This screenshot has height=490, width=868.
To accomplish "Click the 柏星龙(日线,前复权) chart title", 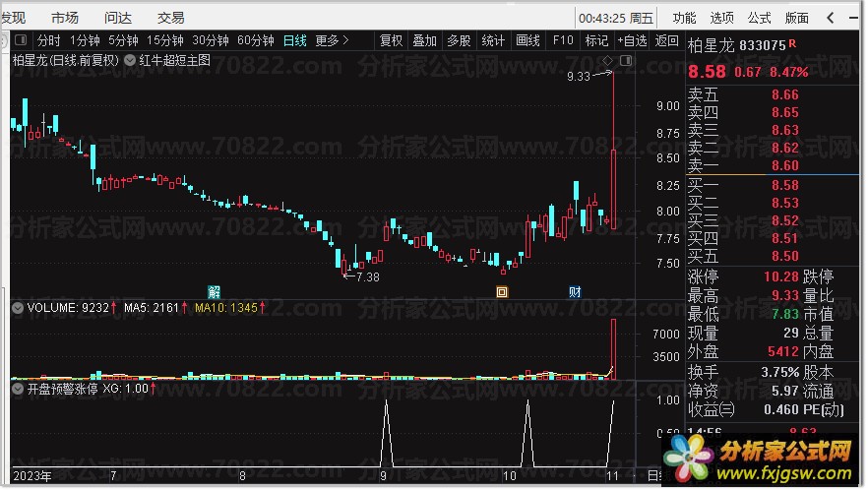I will click(x=65, y=60).
